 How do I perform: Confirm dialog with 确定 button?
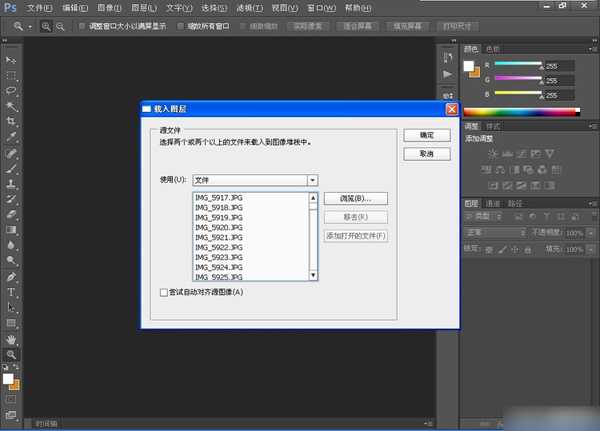tap(427, 135)
